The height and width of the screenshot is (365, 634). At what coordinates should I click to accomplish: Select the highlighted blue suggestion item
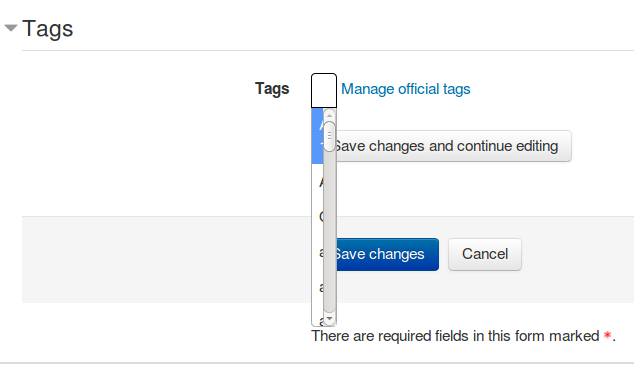click(x=317, y=136)
